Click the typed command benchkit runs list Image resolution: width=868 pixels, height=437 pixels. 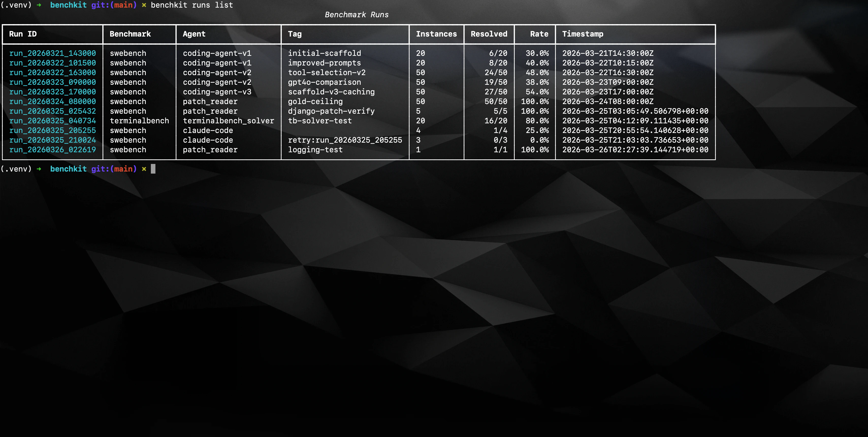point(191,5)
